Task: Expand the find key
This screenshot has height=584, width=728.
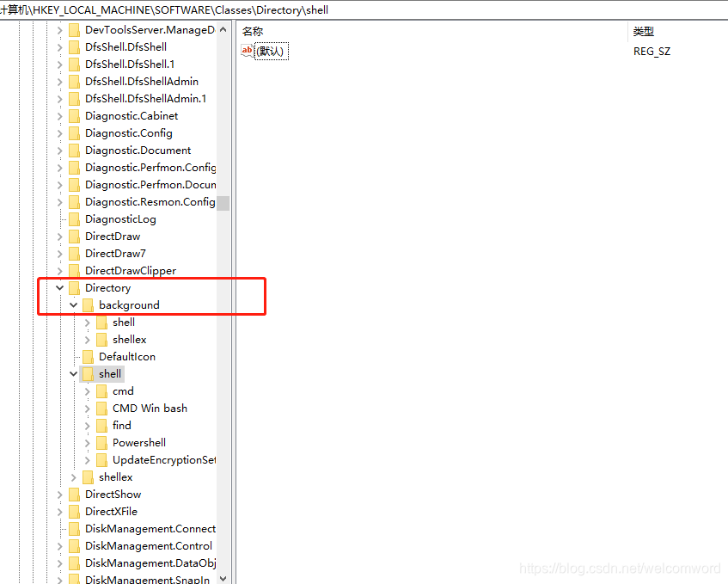Action: pyautogui.click(x=88, y=426)
